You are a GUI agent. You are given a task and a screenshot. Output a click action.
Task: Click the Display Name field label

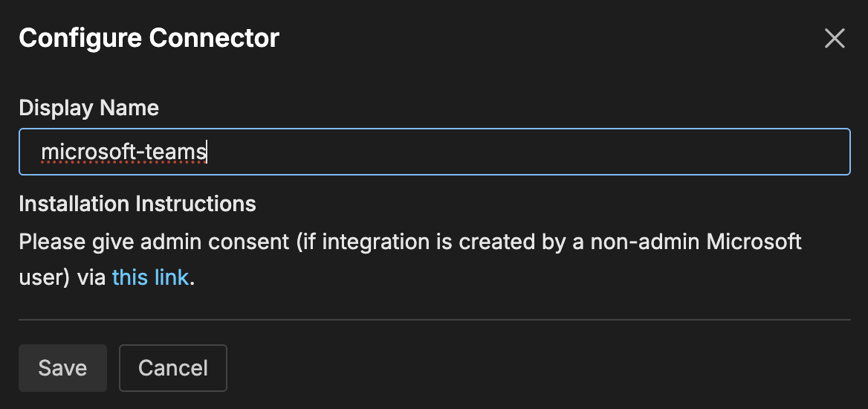88,108
